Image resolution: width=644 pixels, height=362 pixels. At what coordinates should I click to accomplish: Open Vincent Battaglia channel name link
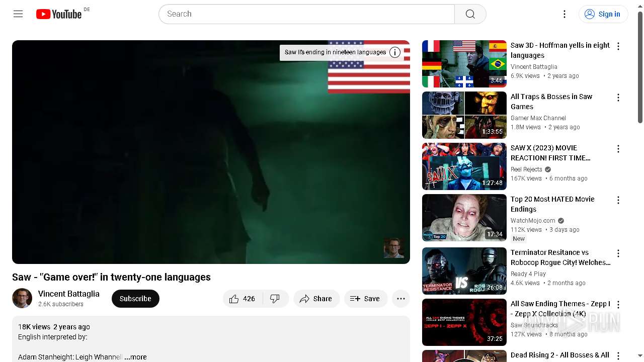click(x=69, y=294)
